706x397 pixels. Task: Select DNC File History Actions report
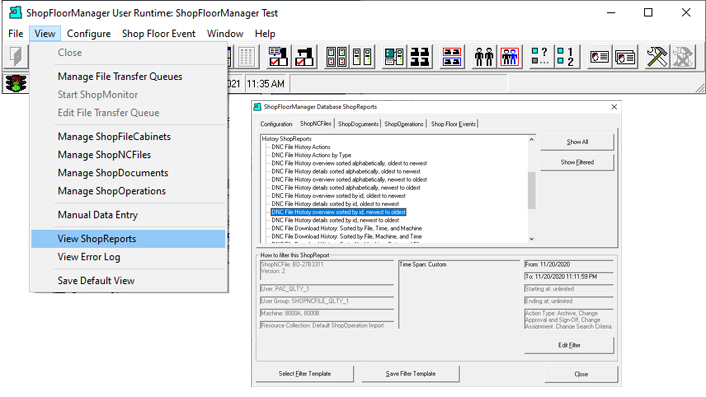point(301,147)
